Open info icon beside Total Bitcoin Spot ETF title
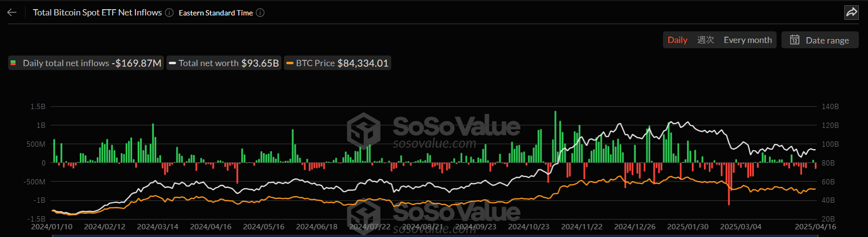868x237 pixels. [x=169, y=13]
